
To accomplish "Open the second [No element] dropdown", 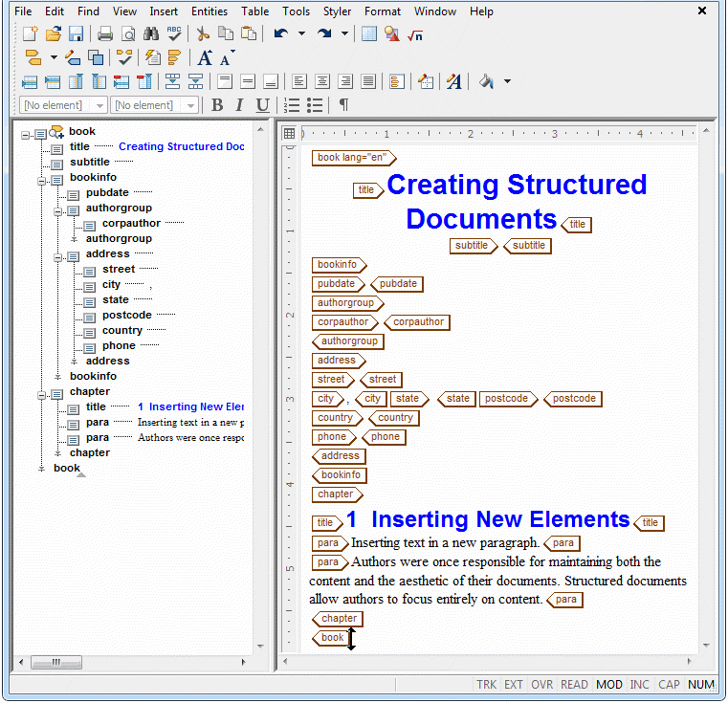I will coord(155,105).
